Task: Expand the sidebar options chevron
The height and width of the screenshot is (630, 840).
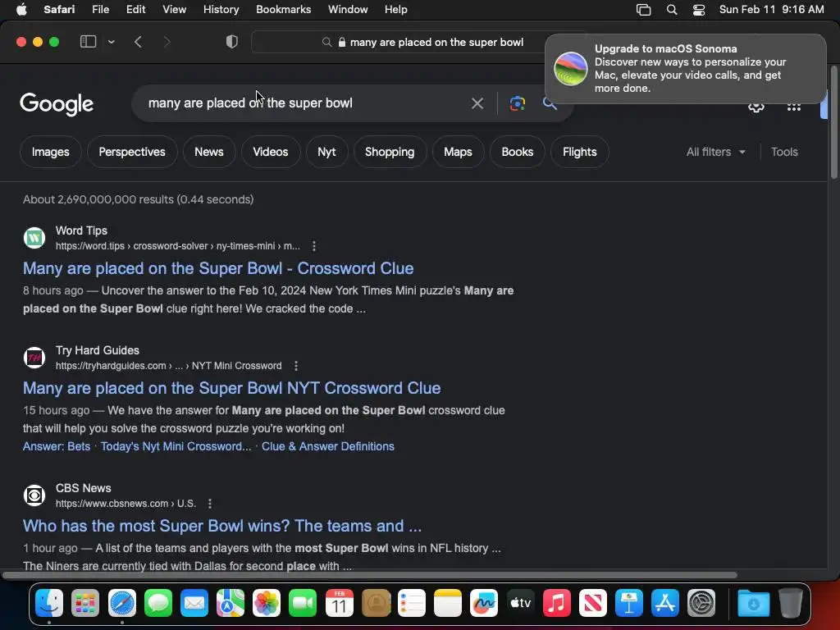Action: tap(111, 42)
